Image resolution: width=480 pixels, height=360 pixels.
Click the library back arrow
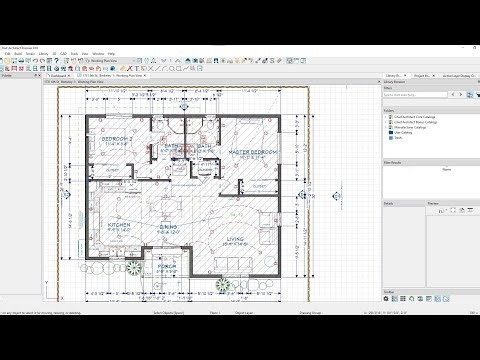tap(453, 95)
